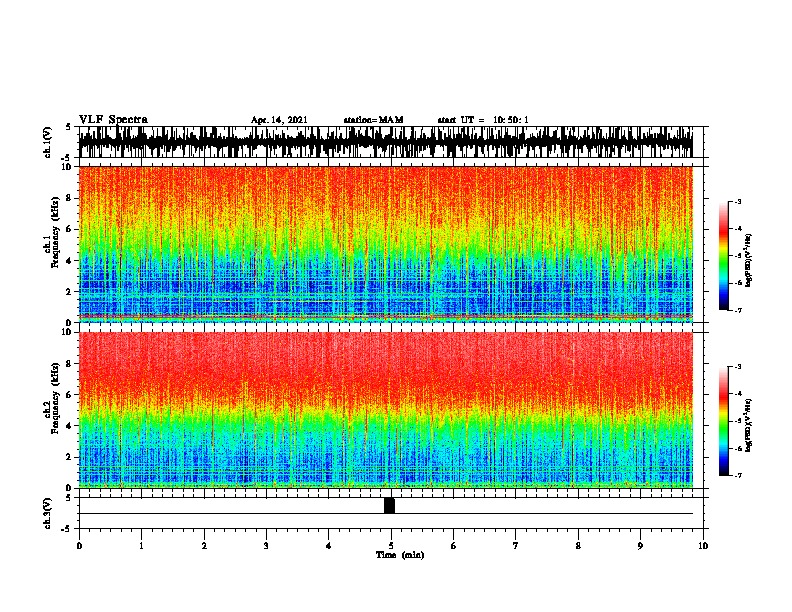Click time axis tick label "0"
This screenshot has width=792, height=612.
pos(79,546)
